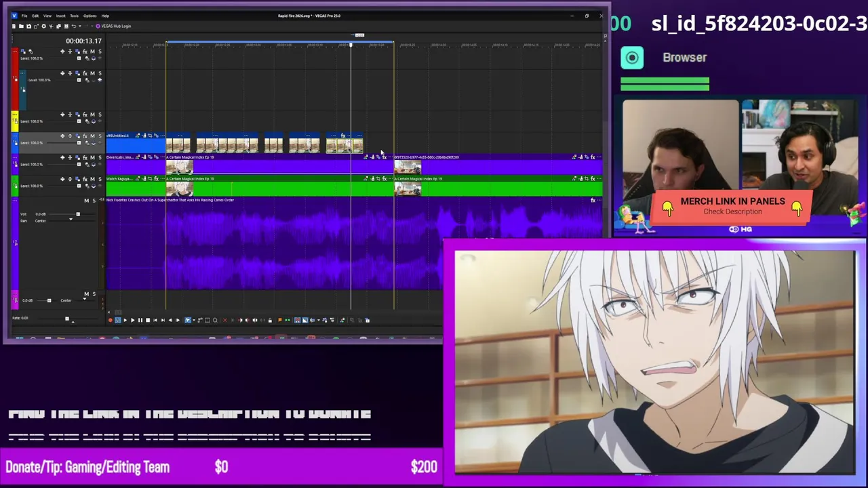Open More menu on top red track

[15, 52]
